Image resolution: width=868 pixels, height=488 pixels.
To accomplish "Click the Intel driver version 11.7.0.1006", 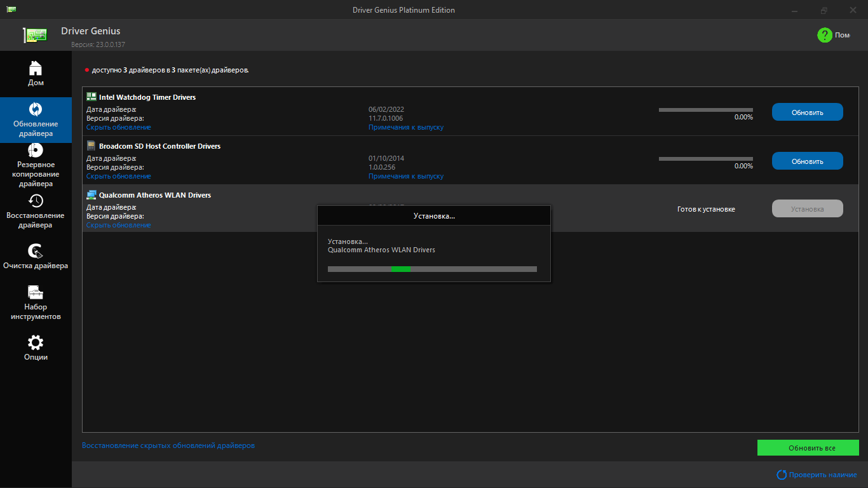I will click(x=386, y=118).
